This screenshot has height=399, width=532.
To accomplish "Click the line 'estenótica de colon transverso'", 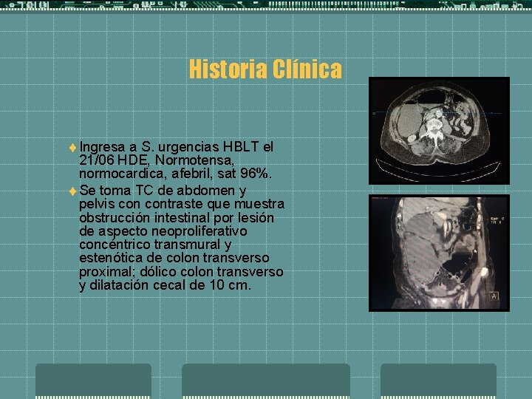I will click(174, 258).
